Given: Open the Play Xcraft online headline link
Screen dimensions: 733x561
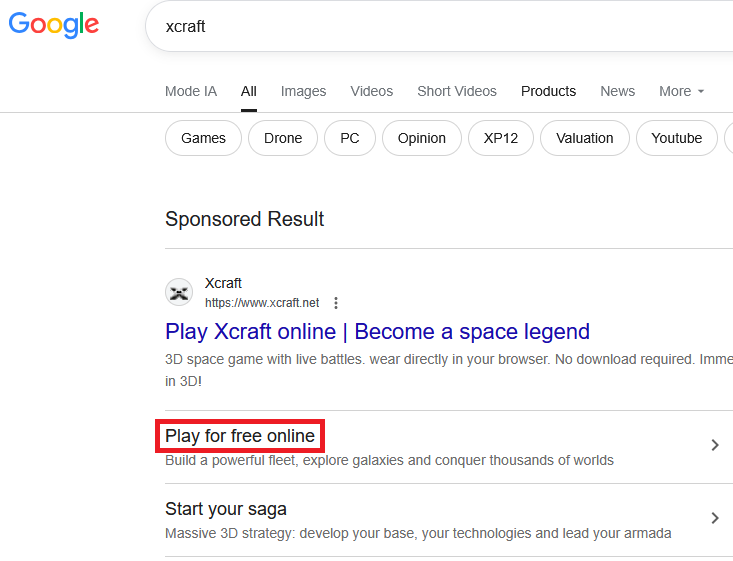Looking at the screenshot, I should click(377, 331).
